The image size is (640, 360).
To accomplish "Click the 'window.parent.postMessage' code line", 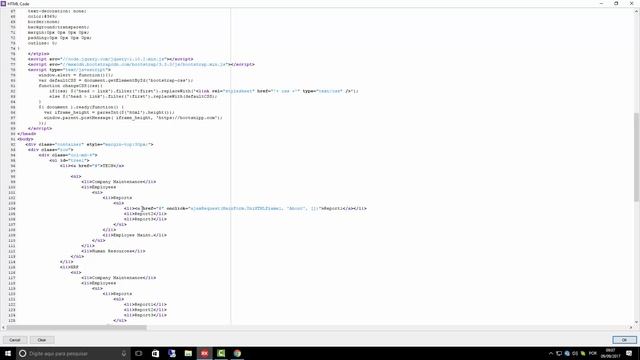I will click(133, 118).
